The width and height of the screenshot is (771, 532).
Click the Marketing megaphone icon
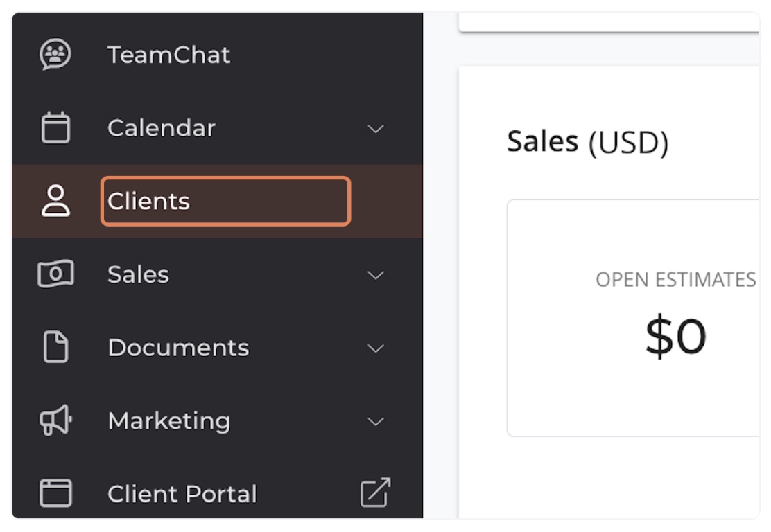(x=55, y=420)
